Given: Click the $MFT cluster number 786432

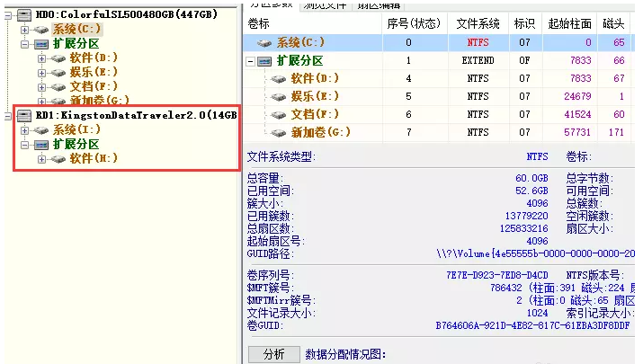Looking at the screenshot, I should click(x=506, y=289).
